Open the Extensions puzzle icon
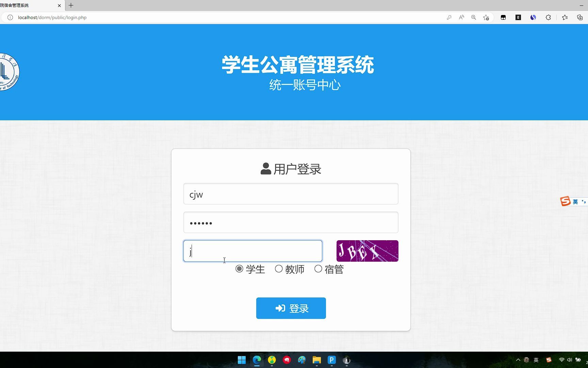 coord(548,17)
